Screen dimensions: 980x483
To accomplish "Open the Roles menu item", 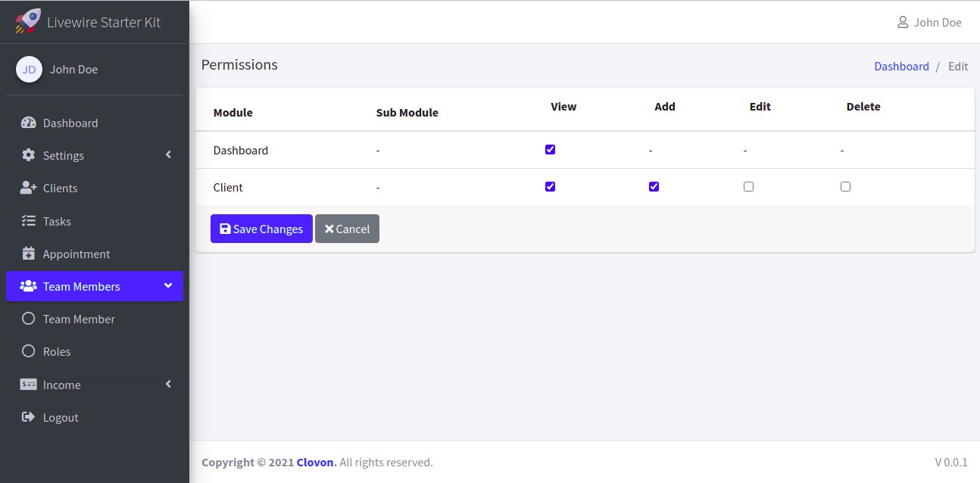I will [x=57, y=351].
